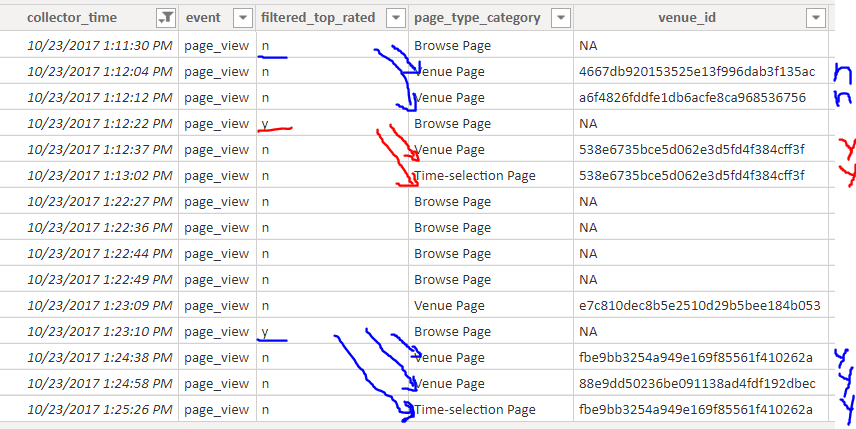Click the cell 10/23/2017 1:22:36 PM
The height and width of the screenshot is (429, 856).
[100, 228]
